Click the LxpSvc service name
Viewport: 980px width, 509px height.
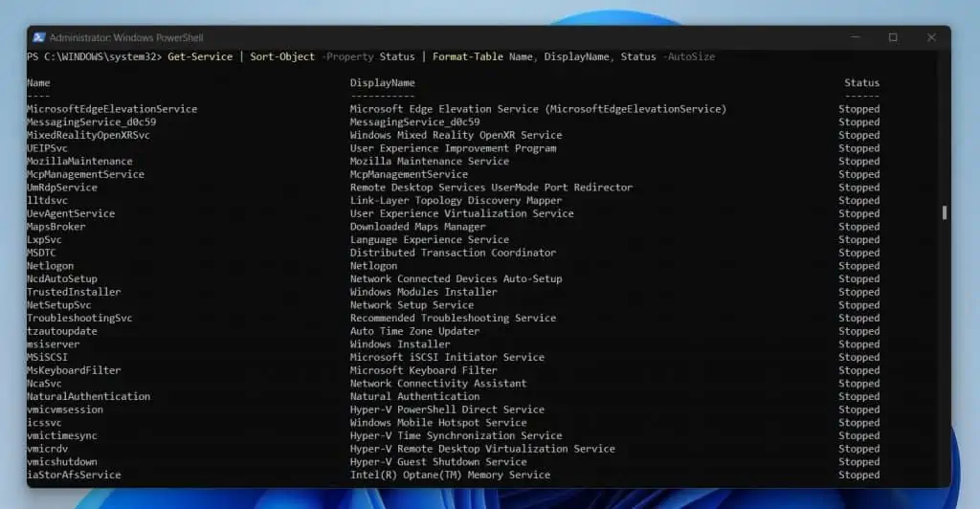tap(44, 240)
